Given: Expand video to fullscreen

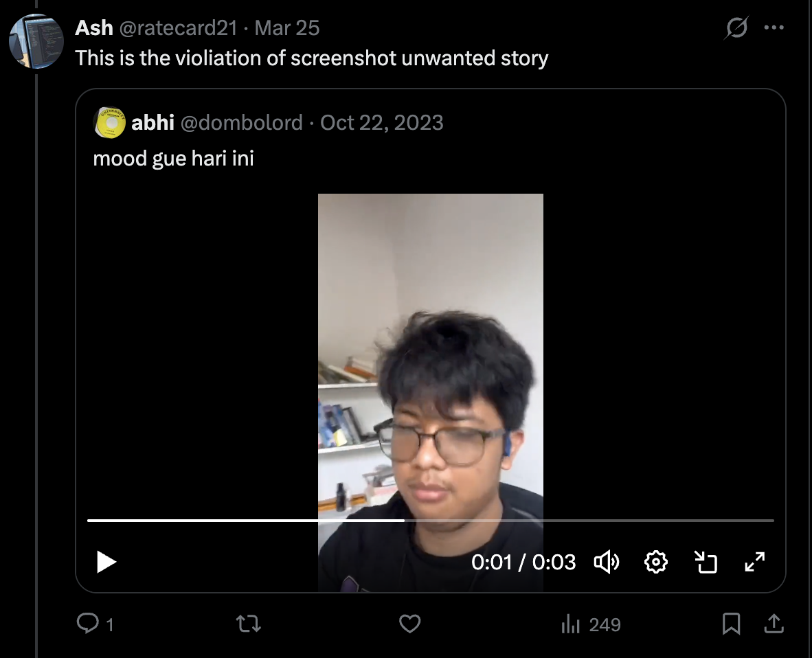Looking at the screenshot, I should coord(755,562).
